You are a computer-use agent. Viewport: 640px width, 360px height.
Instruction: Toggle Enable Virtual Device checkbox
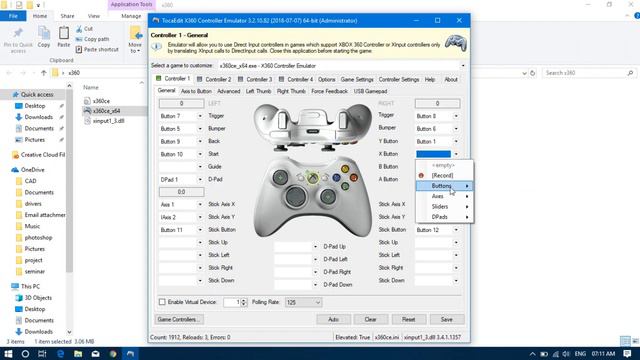pos(162,302)
